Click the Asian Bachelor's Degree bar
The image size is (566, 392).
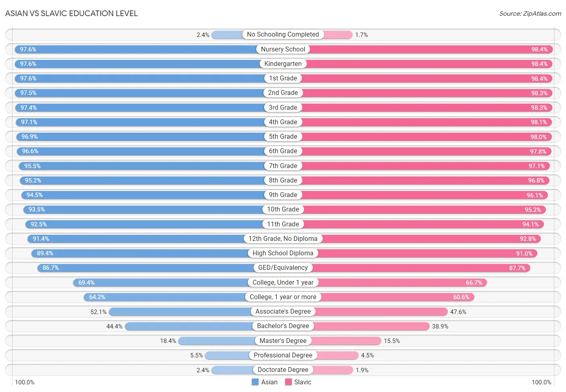(204, 326)
